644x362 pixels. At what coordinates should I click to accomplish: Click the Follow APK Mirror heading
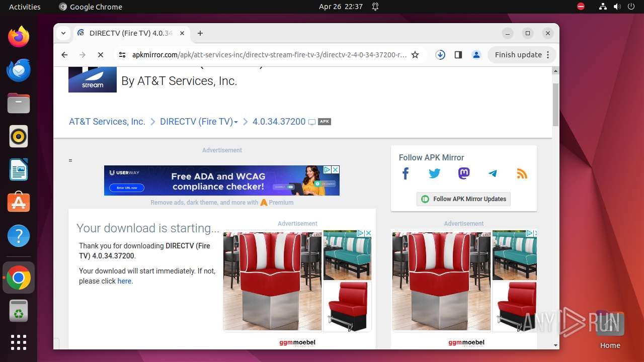(x=431, y=157)
